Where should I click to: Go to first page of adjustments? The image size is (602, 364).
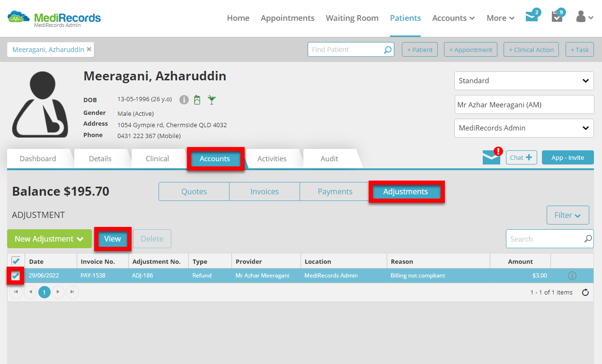click(17, 292)
